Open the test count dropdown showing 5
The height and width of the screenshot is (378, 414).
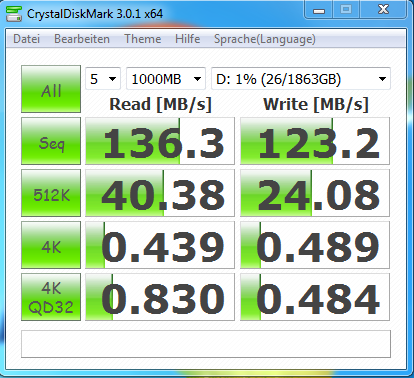[103, 79]
